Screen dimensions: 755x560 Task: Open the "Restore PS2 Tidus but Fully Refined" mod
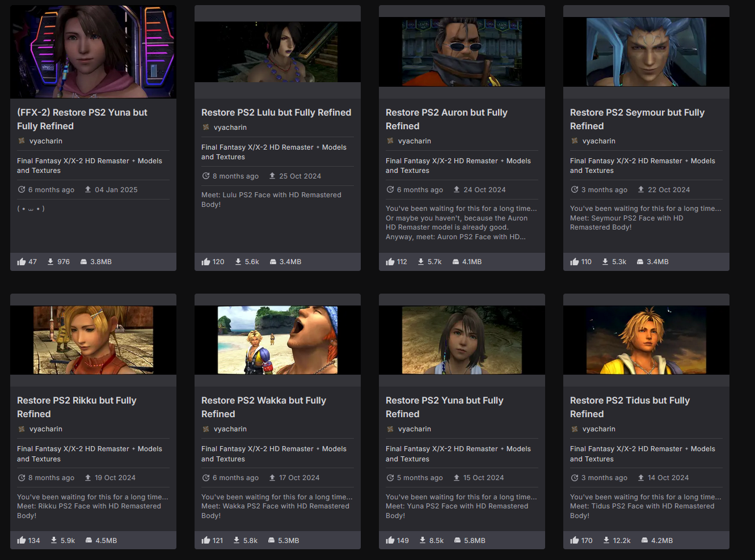coord(630,408)
